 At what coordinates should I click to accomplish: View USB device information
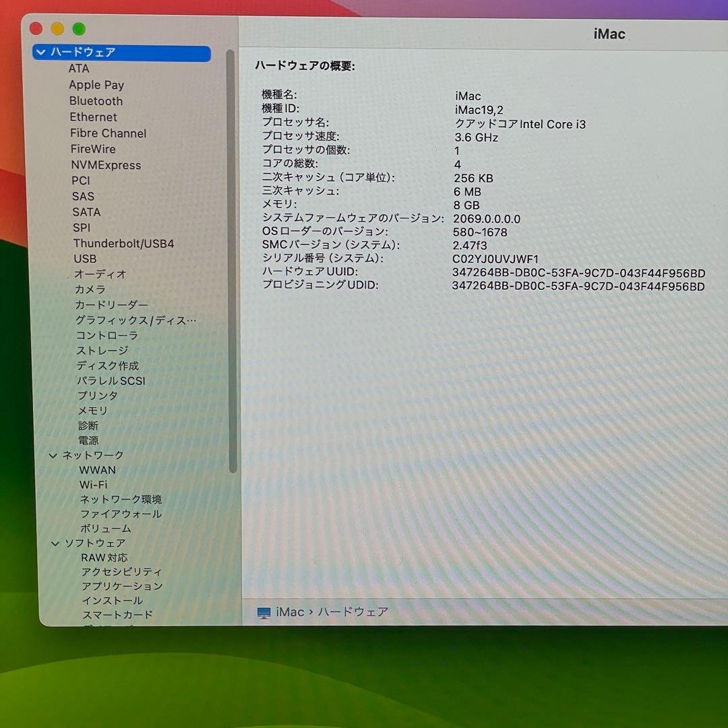point(85,258)
